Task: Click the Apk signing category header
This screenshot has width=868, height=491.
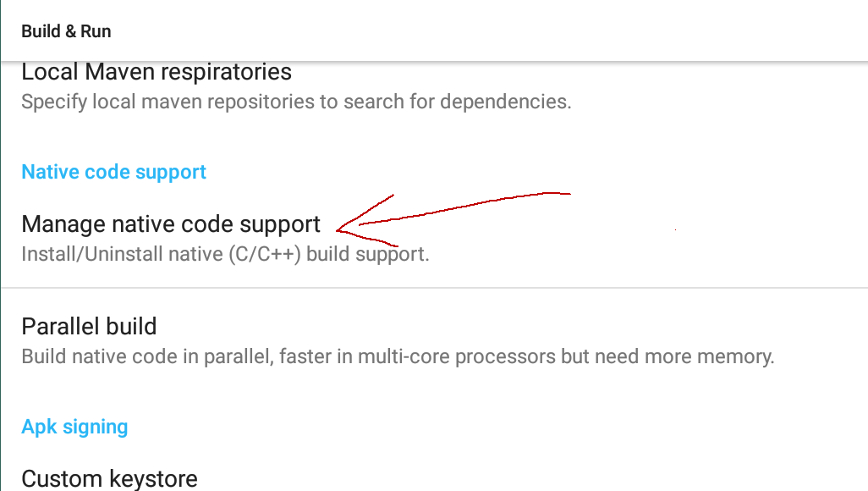Action: point(74,427)
